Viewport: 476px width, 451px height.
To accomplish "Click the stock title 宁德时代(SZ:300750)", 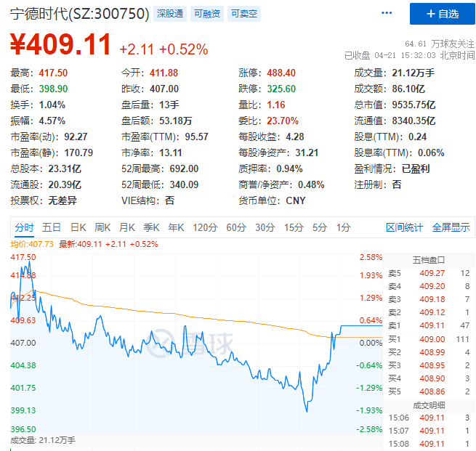I will (x=79, y=14).
